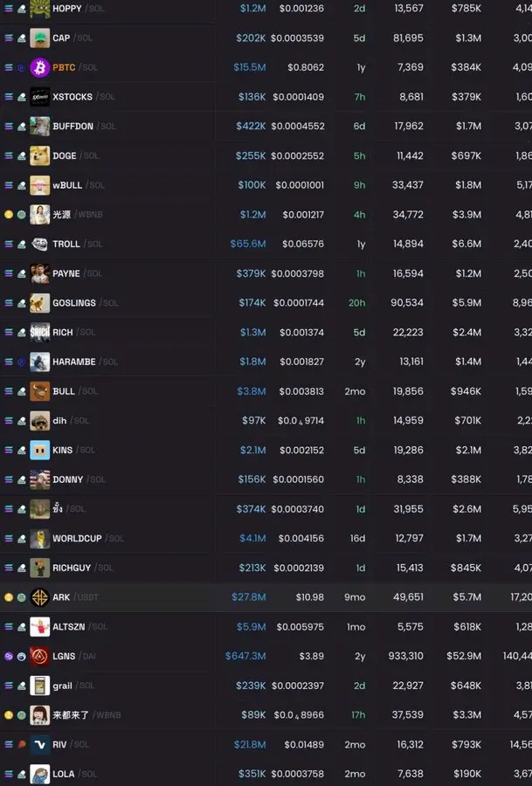The image size is (532, 786).
Task: Click the 933,310 transactions value
Action: click(405, 656)
